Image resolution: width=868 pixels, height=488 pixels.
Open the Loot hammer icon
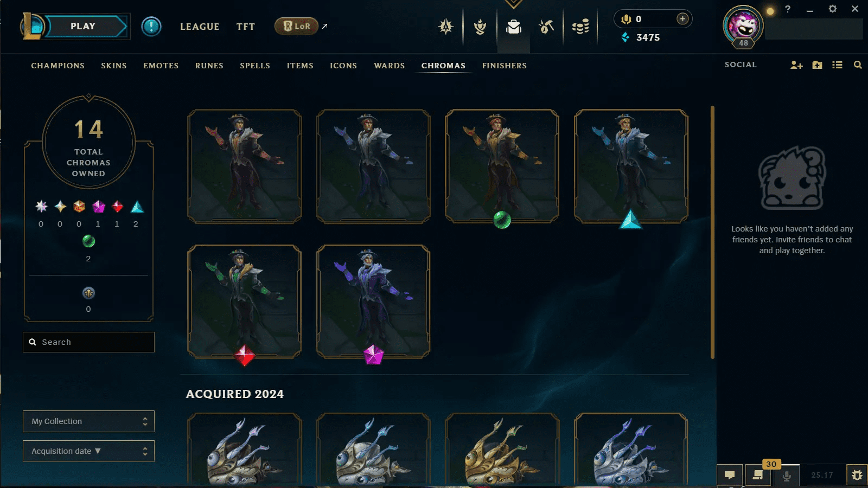[x=546, y=27]
